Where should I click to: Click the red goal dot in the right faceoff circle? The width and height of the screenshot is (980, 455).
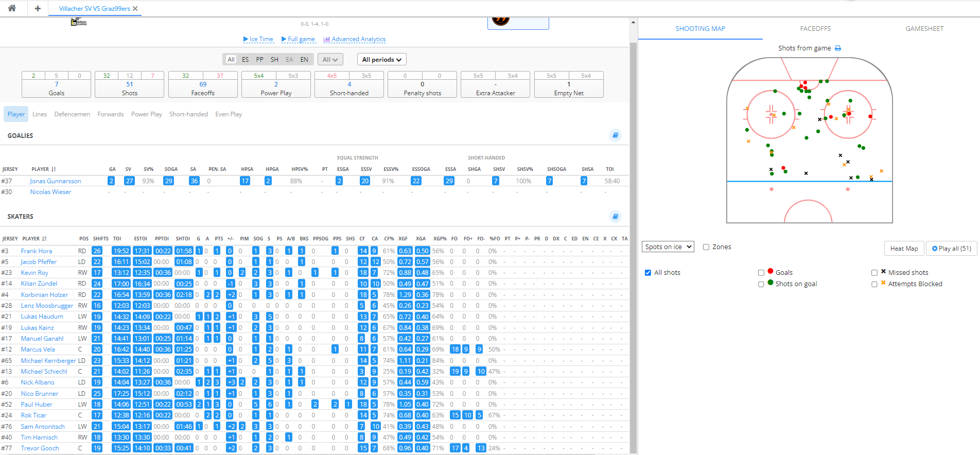849,113
